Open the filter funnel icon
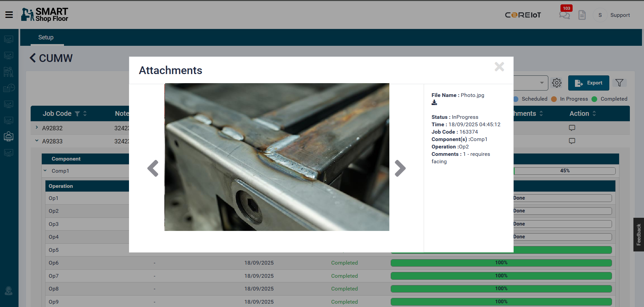Viewport: 644px width, 307px height. pyautogui.click(x=619, y=83)
